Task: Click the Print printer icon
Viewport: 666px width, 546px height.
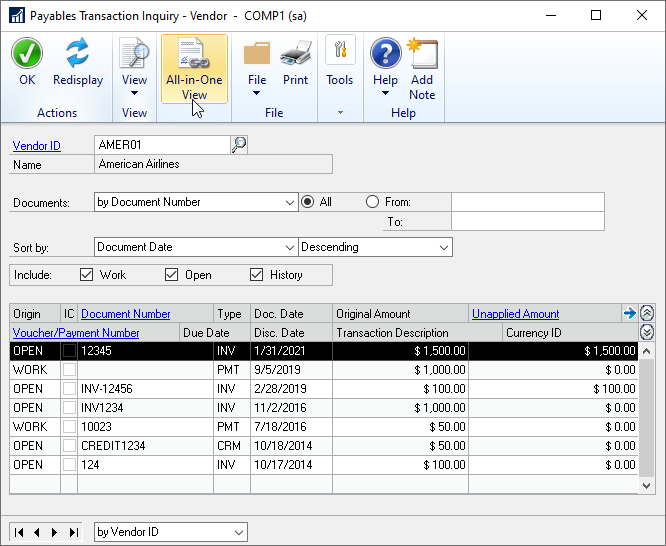Action: coord(296,53)
